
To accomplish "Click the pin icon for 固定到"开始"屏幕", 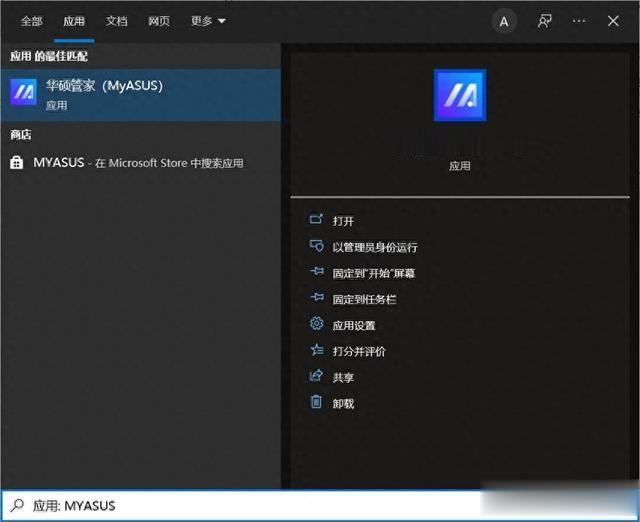I will coord(317,271).
